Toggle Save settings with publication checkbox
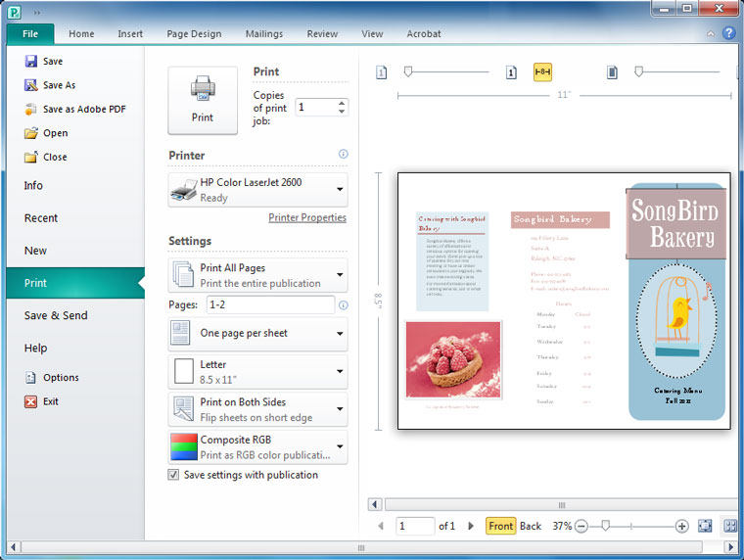This screenshot has height=560, width=744. click(x=174, y=475)
